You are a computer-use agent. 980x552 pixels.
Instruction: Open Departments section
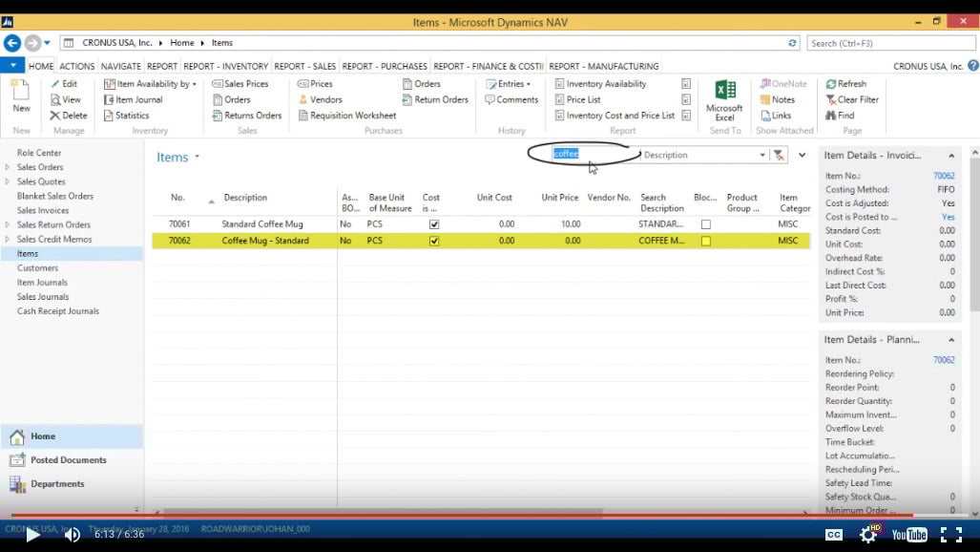(57, 484)
